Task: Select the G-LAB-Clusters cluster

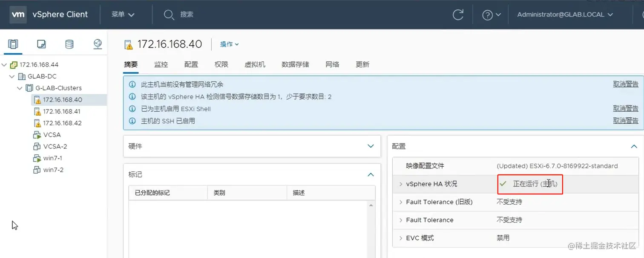Action: 58,88
